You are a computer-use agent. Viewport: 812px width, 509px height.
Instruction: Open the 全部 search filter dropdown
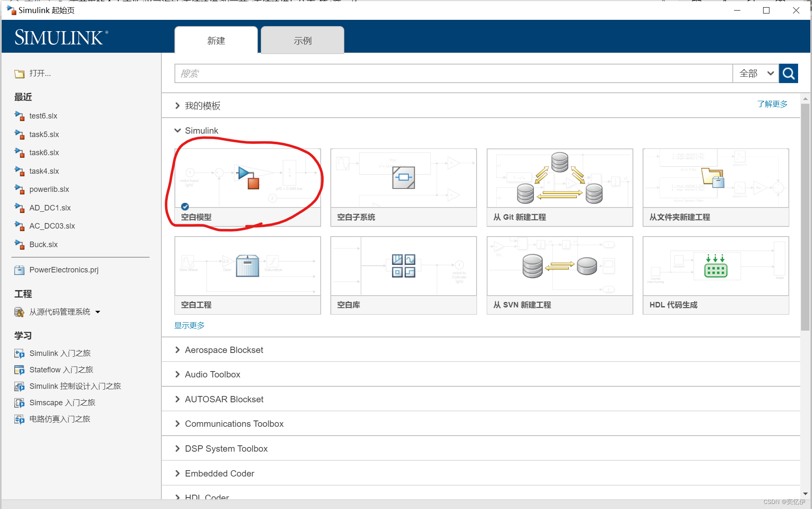(x=756, y=73)
